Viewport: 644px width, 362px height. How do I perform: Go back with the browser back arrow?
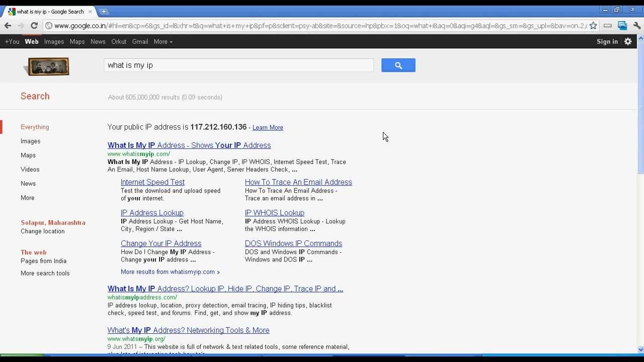(x=8, y=26)
